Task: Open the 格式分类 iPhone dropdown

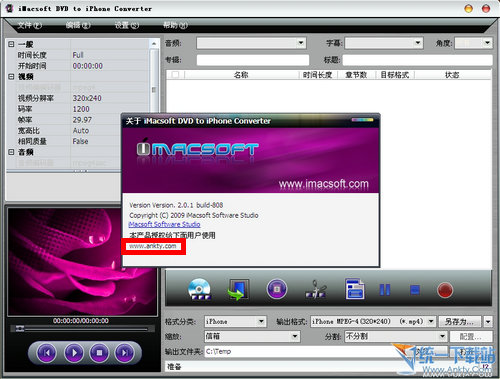Action: [x=261, y=321]
